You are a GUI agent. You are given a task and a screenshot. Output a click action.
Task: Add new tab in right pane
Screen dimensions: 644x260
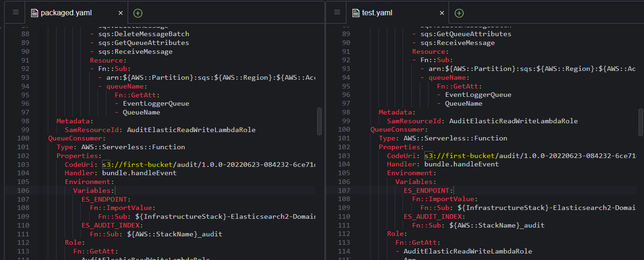459,13
